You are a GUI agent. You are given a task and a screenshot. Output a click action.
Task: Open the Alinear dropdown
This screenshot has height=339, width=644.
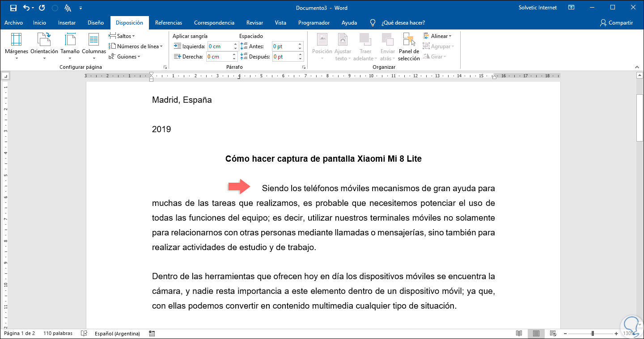437,36
